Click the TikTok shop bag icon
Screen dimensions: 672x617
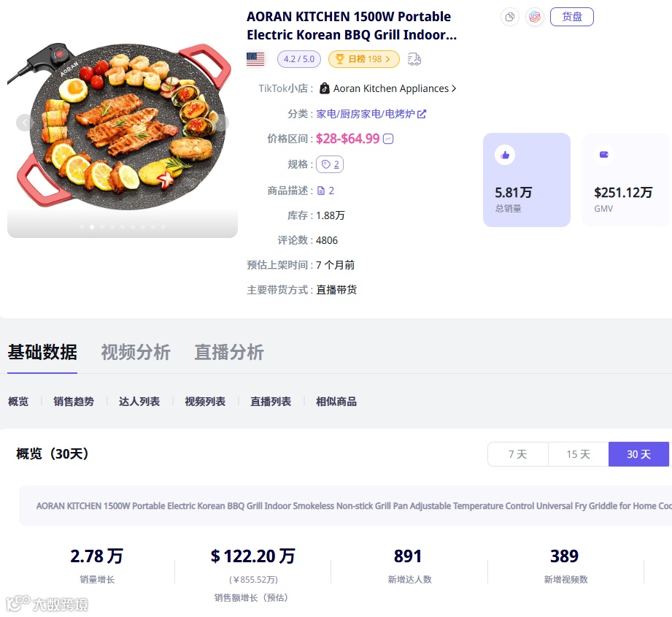[325, 88]
